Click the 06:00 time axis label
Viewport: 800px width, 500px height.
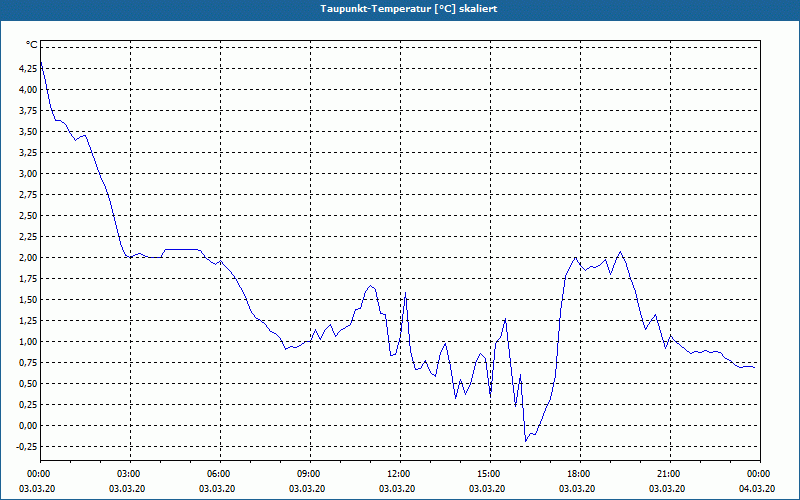(220, 474)
